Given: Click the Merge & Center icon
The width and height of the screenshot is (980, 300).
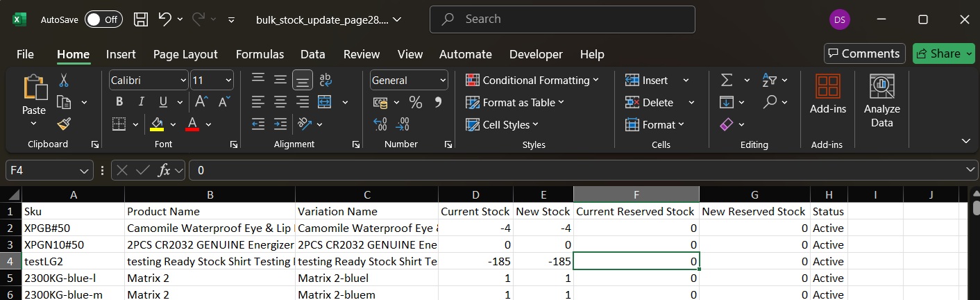Looking at the screenshot, I should point(324,102).
